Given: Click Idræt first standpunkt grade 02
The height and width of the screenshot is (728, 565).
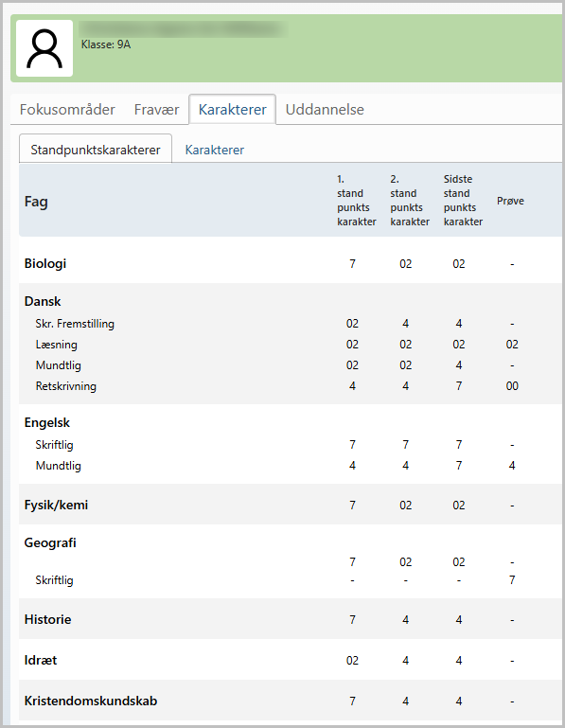Looking at the screenshot, I should [352, 660].
